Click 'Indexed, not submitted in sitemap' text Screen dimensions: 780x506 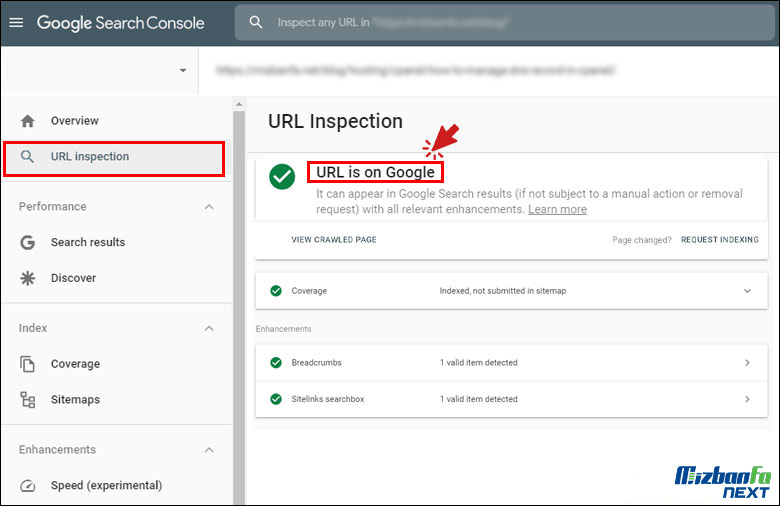point(502,291)
